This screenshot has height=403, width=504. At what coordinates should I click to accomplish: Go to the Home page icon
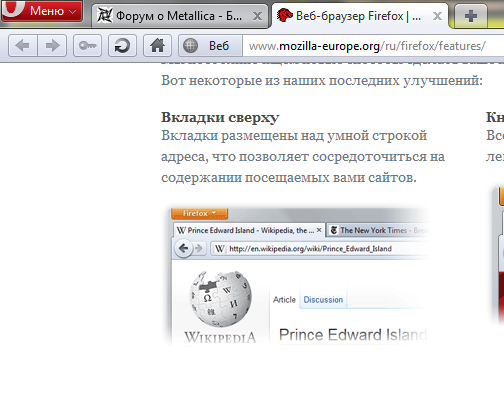pos(157,45)
